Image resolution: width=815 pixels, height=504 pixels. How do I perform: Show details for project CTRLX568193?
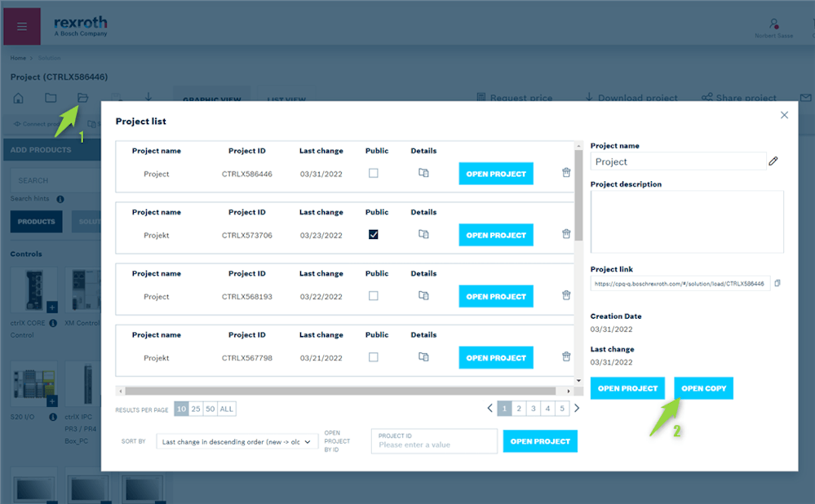click(423, 296)
